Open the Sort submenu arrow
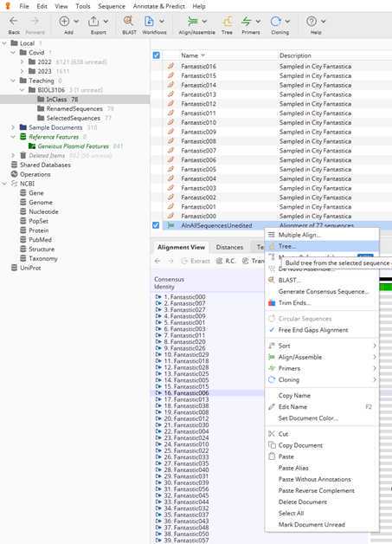 [375, 346]
